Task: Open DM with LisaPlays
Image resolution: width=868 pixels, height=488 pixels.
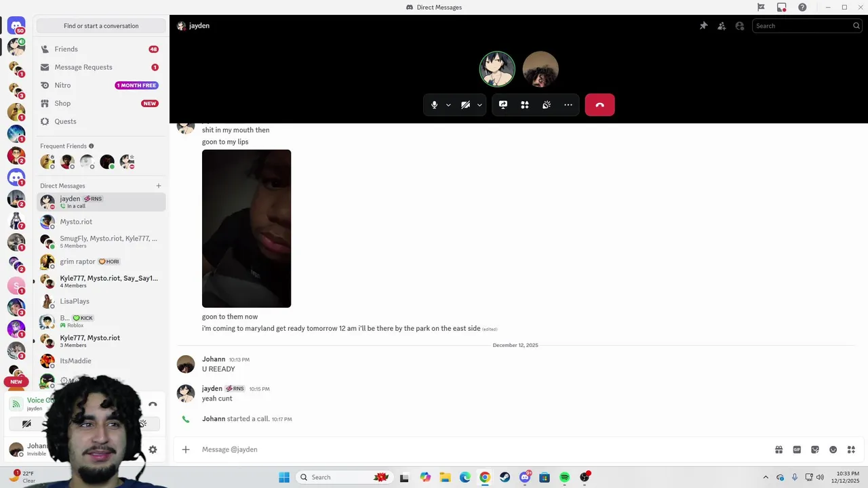Action: pyautogui.click(x=101, y=301)
